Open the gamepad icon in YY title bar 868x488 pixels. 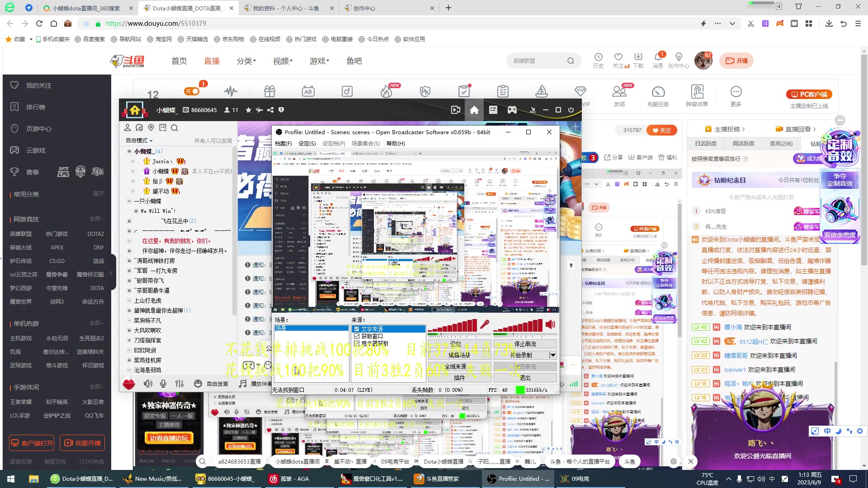512,110
